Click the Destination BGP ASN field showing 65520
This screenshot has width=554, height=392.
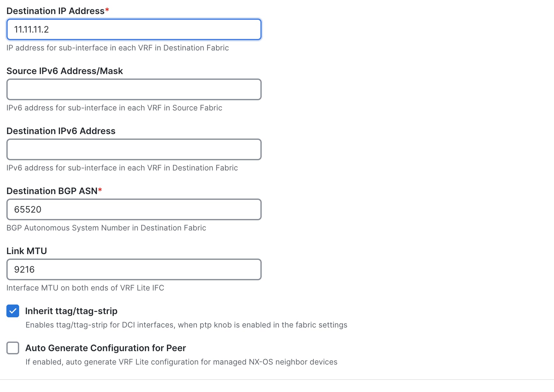tap(134, 209)
